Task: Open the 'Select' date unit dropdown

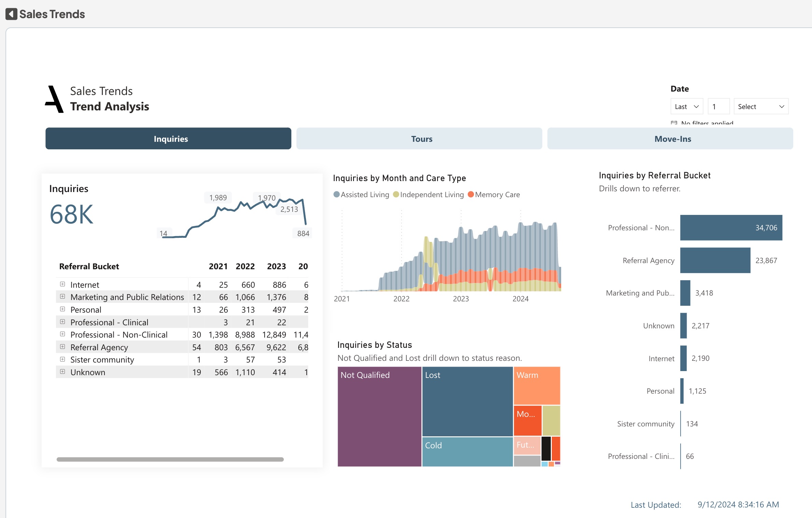Action: [761, 107]
